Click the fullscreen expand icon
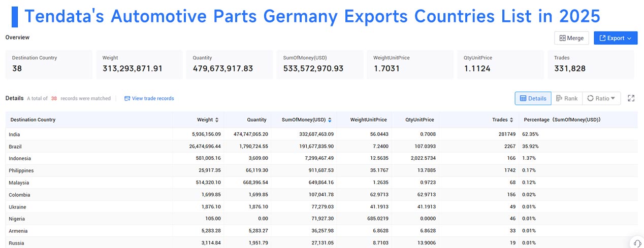The height and width of the screenshot is (248, 644). pyautogui.click(x=631, y=98)
